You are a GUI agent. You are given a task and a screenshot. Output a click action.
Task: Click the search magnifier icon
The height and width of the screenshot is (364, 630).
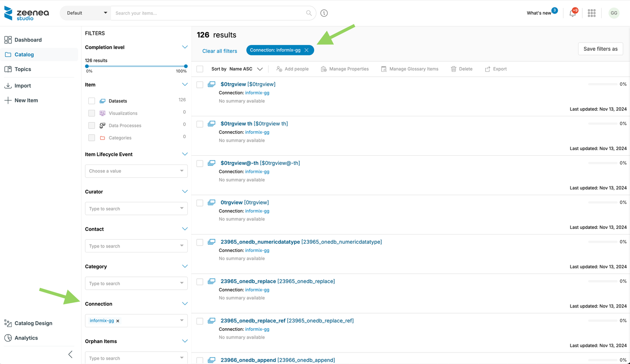point(309,13)
